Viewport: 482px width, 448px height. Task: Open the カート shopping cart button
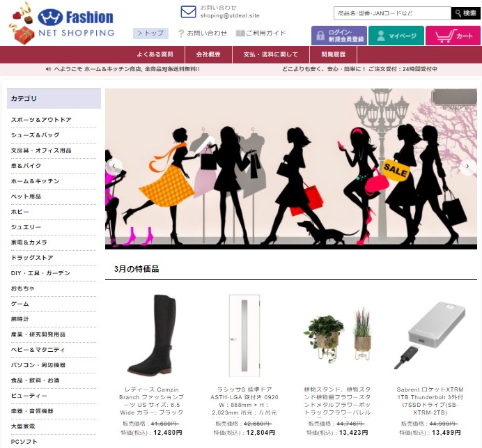point(453,36)
